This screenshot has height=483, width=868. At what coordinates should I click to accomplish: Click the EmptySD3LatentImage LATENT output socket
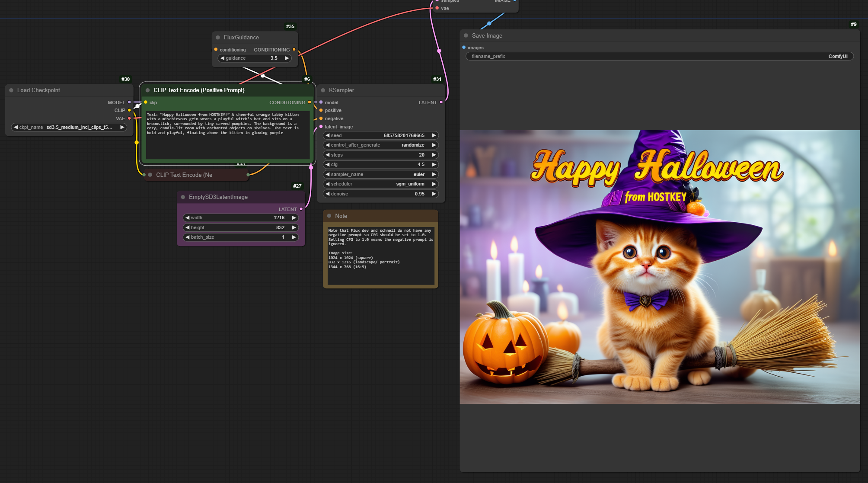[x=301, y=209]
